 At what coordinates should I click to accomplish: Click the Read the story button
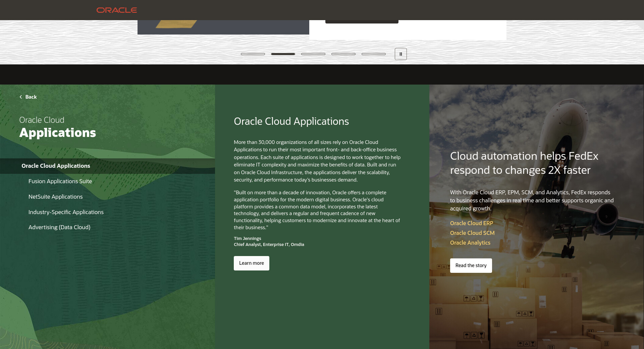(x=471, y=265)
